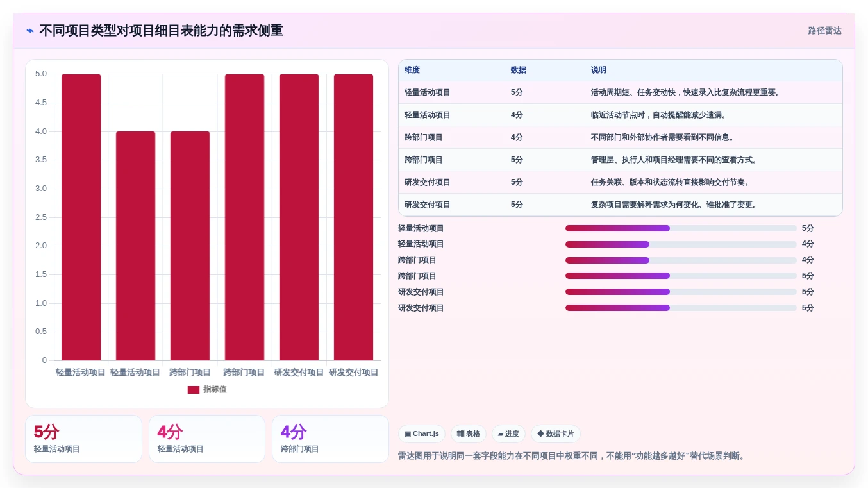The width and height of the screenshot is (868, 488).
Task: Click the 跨部门项目 progress bar showing 4分
Action: [681, 260]
